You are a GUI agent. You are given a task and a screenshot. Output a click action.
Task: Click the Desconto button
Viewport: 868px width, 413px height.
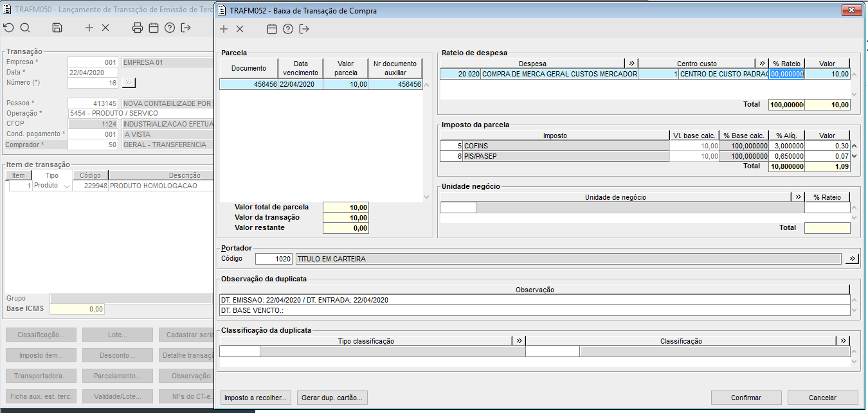click(118, 355)
